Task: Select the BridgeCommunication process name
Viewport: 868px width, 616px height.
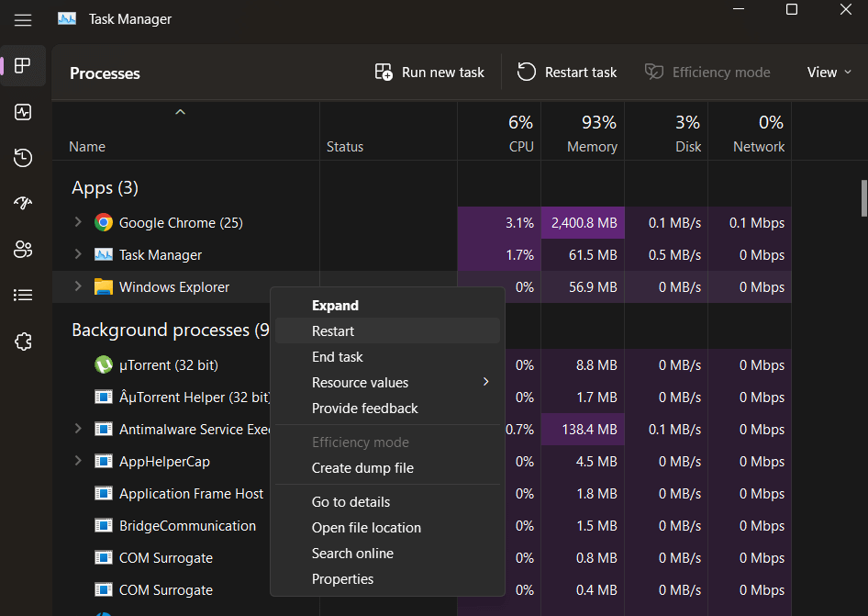Action: point(188,526)
